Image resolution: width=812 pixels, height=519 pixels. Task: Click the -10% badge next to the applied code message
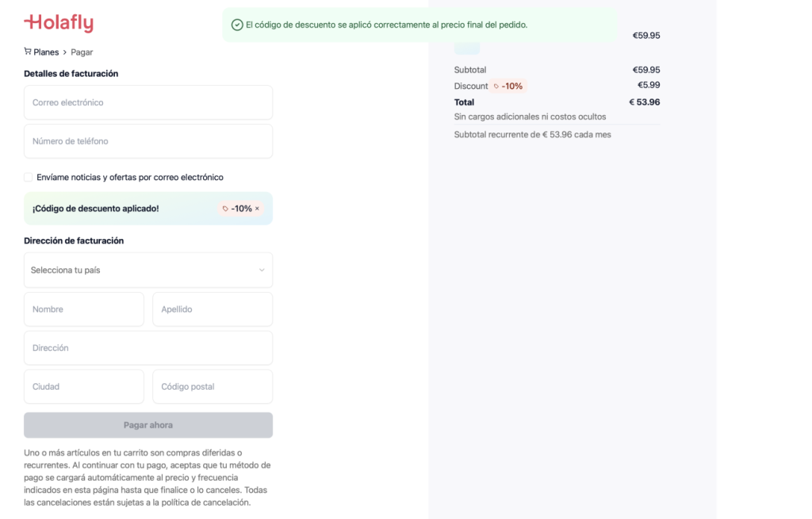240,208
